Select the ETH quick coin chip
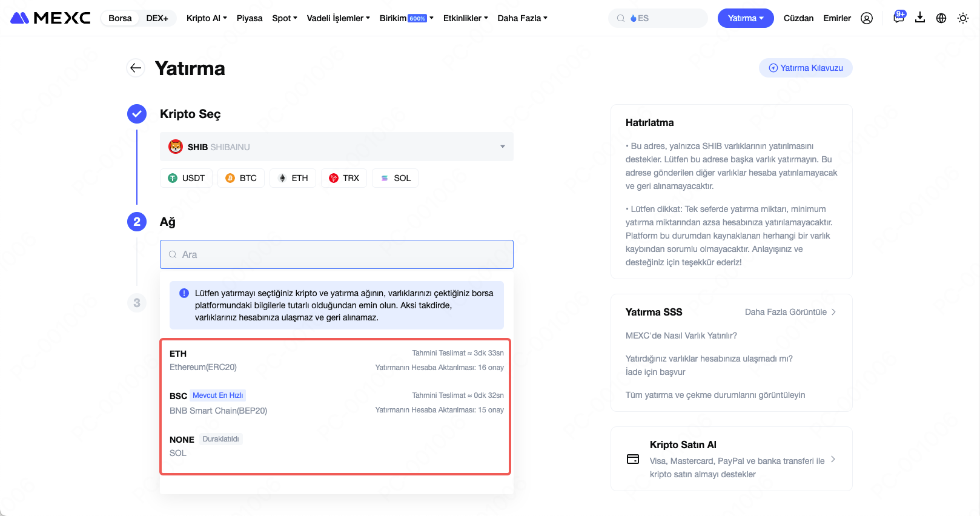The image size is (980, 516). tap(293, 178)
